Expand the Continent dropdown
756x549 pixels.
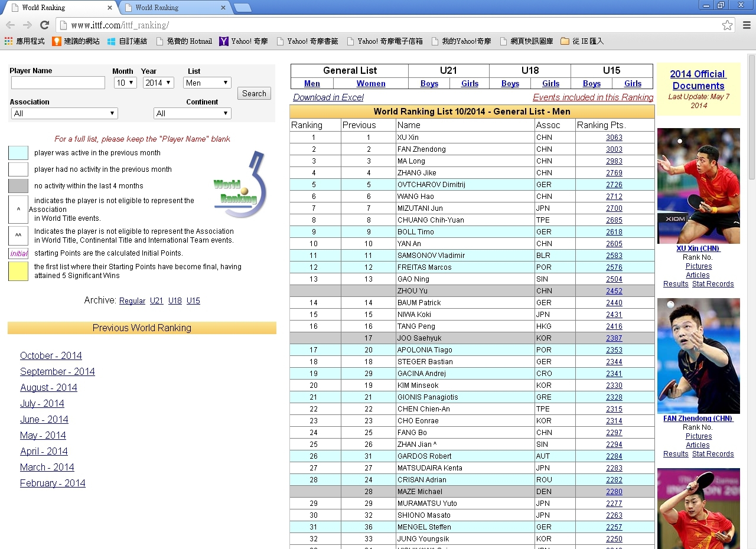[192, 113]
